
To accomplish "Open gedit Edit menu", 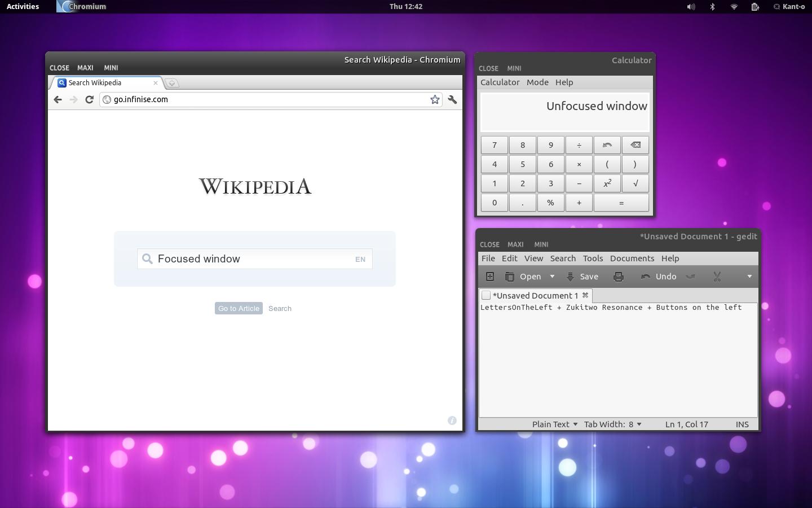I will coord(510,259).
